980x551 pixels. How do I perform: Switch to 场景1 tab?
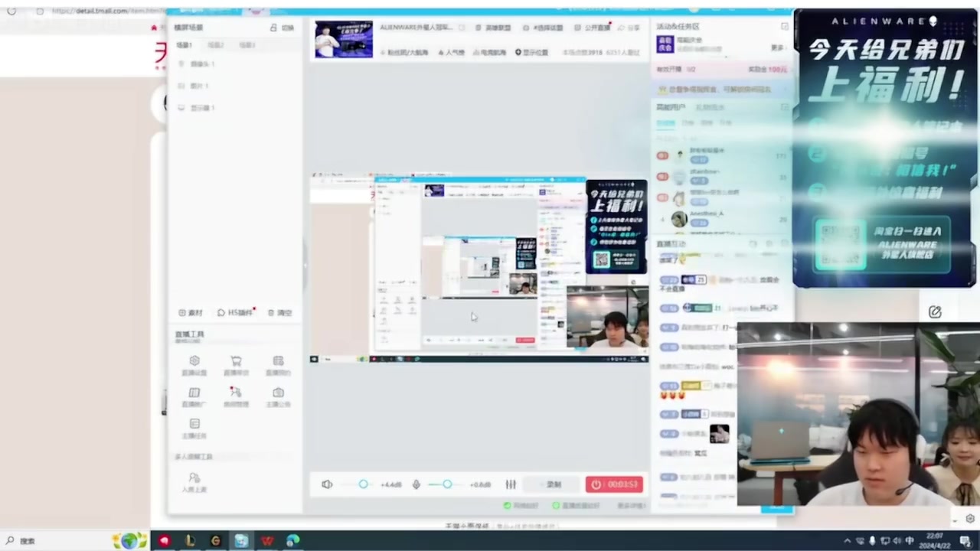coord(185,45)
